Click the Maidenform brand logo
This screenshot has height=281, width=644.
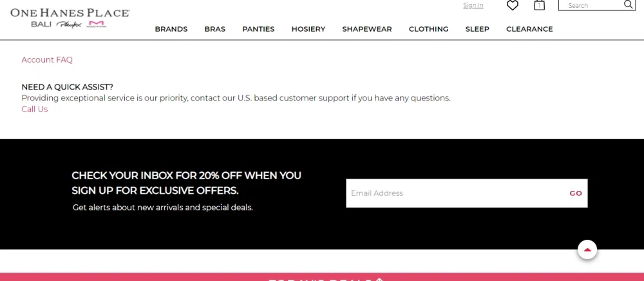click(96, 24)
